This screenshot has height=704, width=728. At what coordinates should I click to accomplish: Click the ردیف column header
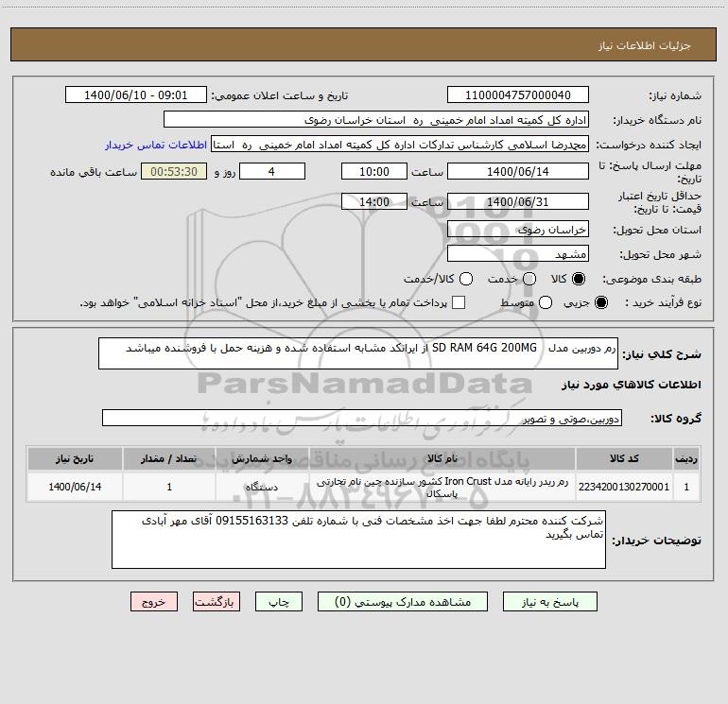[686, 459]
